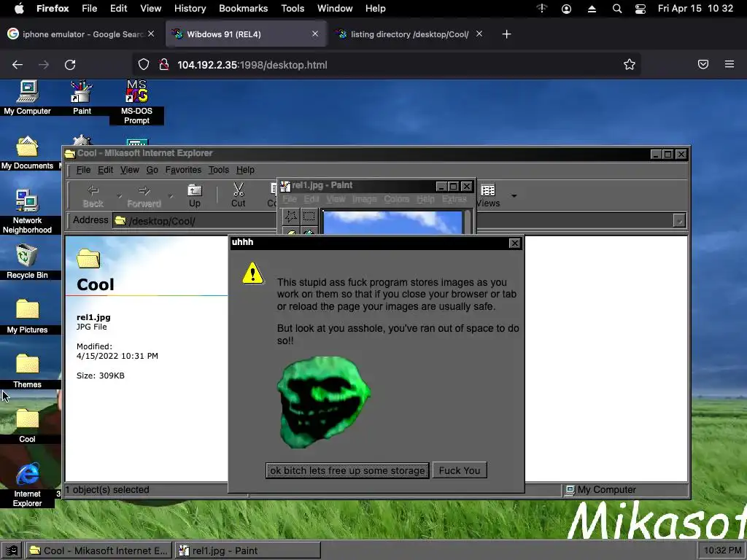This screenshot has width=747, height=560.
Task: Click the Firefox back arrow
Action: coord(18,65)
